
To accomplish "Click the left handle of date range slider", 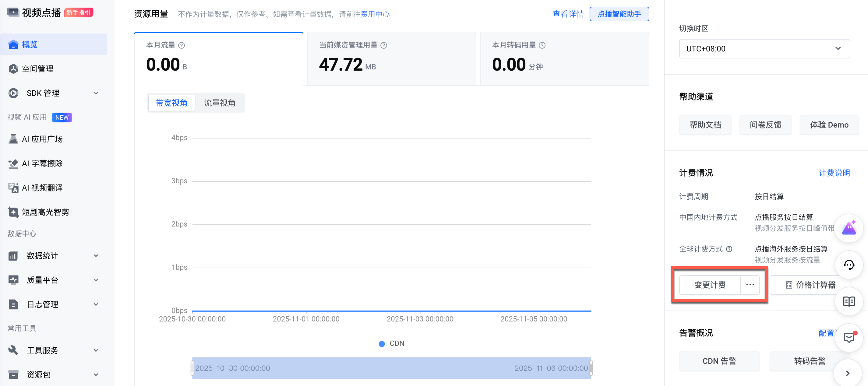I will coord(192,368).
